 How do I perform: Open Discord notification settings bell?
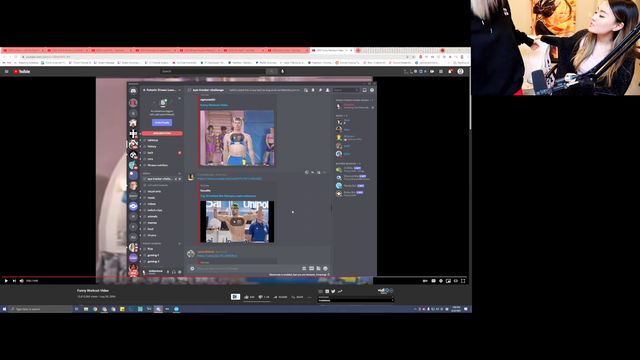[313, 90]
